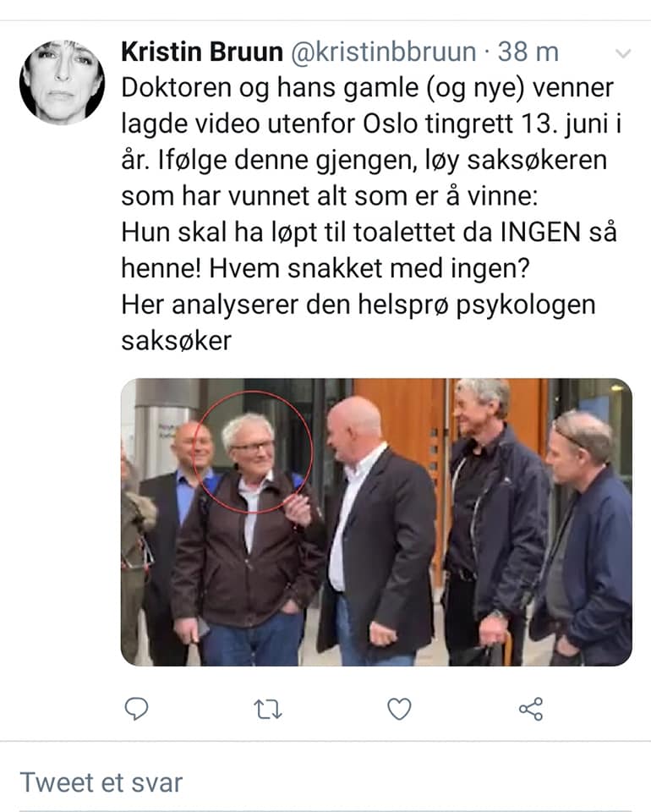Image resolution: width=651 pixels, height=812 pixels.
Task: Like the tweet with heart icon
Action: click(x=400, y=709)
